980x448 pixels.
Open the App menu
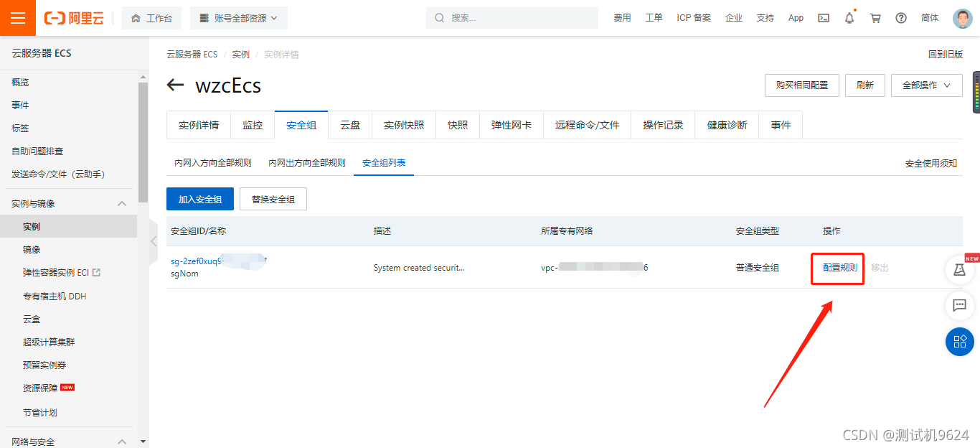click(x=796, y=18)
